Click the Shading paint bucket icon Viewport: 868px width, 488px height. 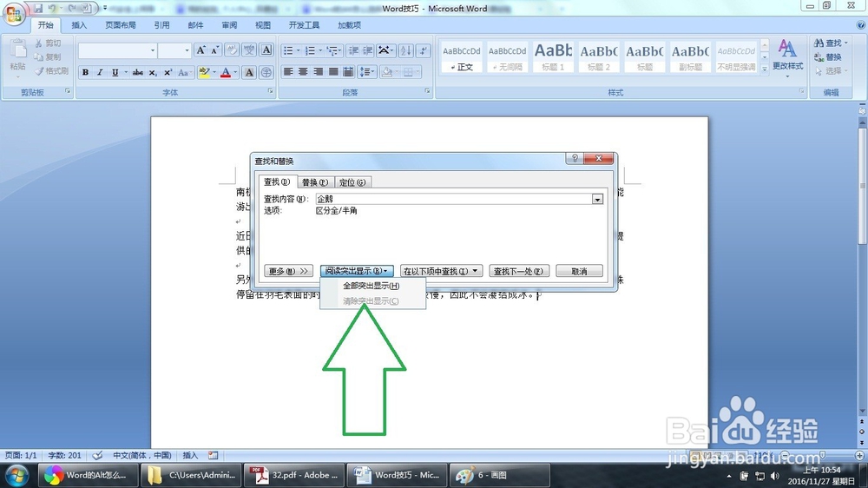click(387, 71)
